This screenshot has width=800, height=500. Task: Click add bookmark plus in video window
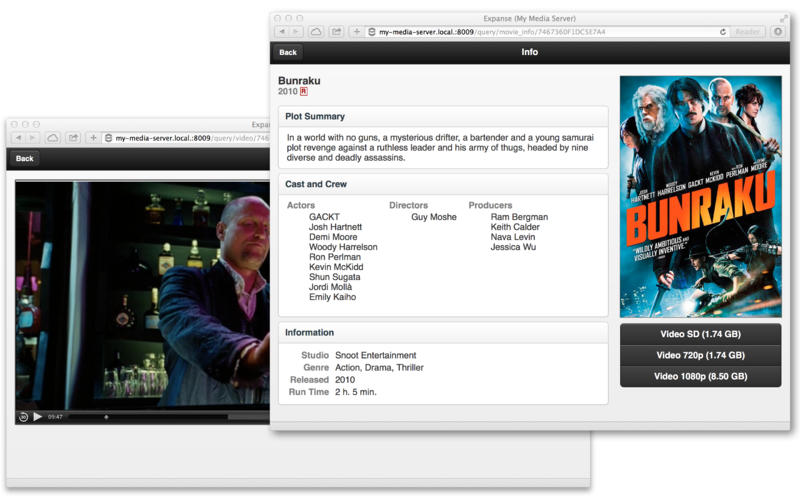[93, 138]
